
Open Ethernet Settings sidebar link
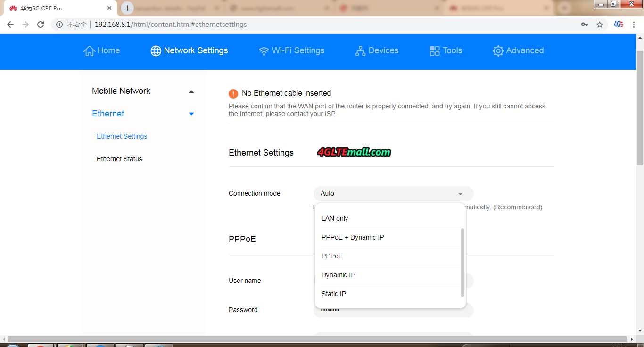click(x=122, y=136)
